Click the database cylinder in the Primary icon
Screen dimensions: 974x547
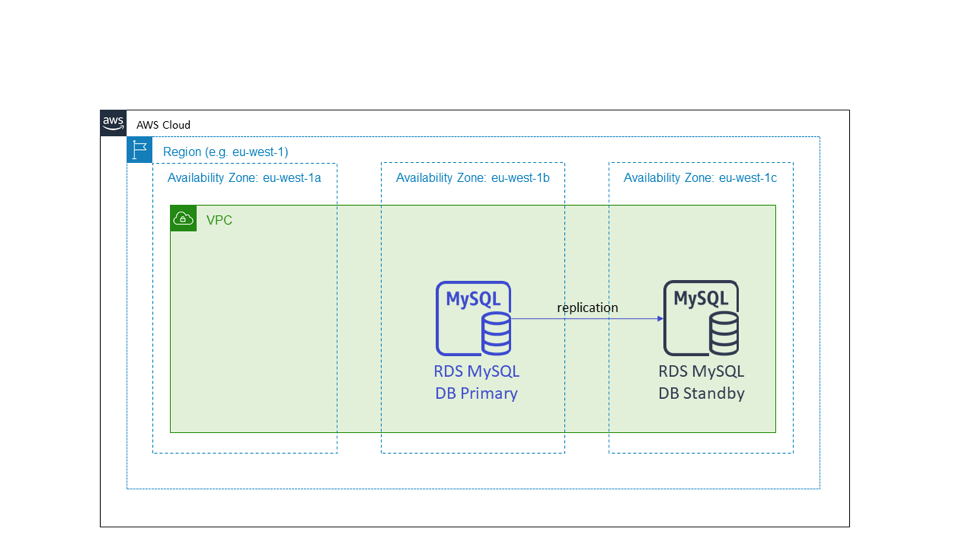point(496,333)
